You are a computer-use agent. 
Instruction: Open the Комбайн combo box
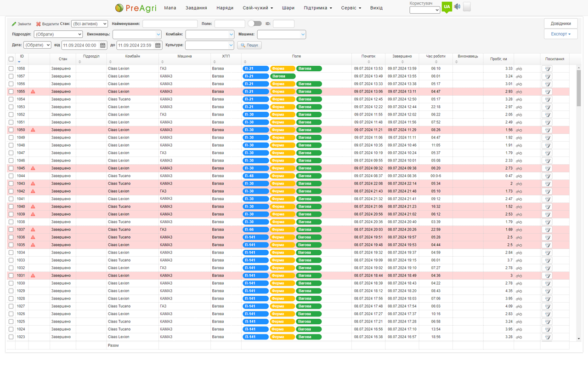click(x=210, y=34)
